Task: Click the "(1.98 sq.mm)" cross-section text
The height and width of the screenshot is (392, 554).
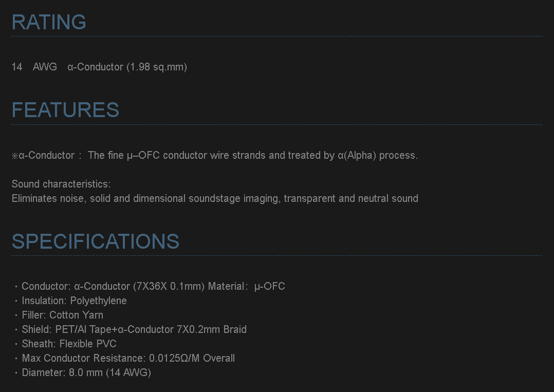Action: coord(157,67)
